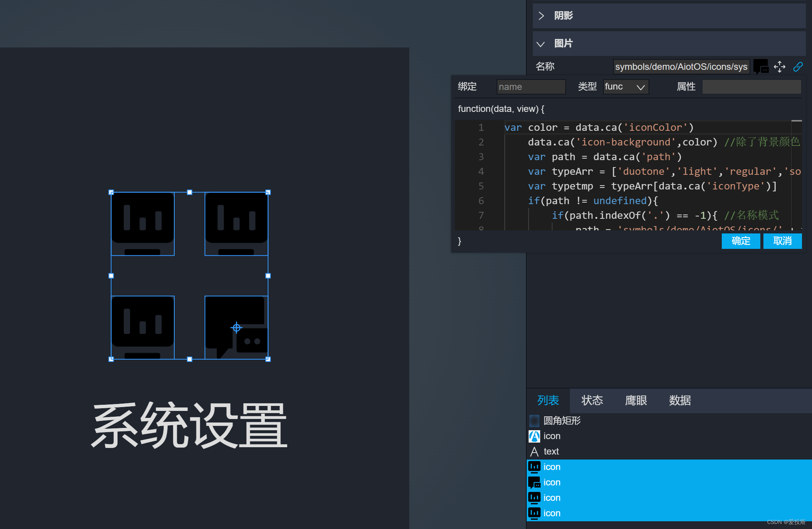Click the image preview thumbnail next to name field
This screenshot has width=812, height=529.
(761, 67)
